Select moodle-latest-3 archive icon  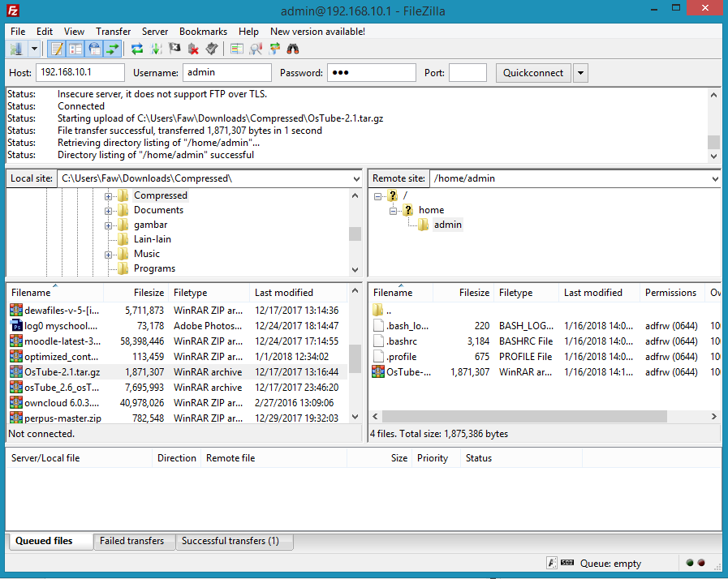[16, 341]
